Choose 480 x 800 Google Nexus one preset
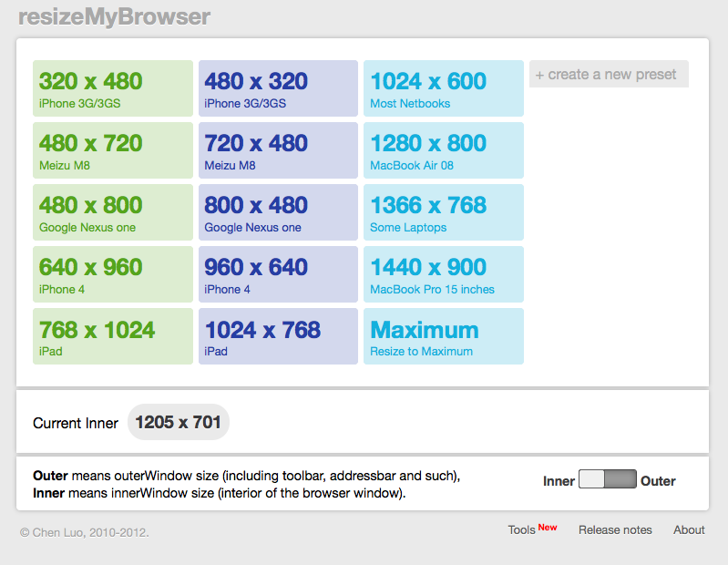 [x=112, y=212]
